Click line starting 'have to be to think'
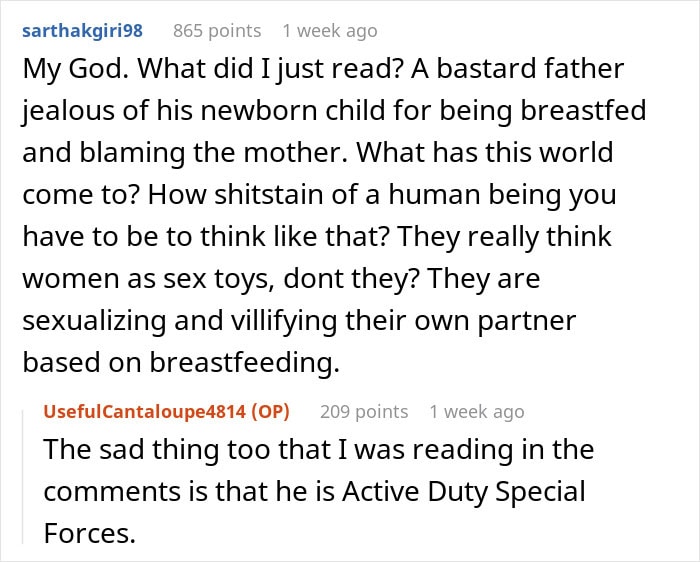This screenshot has width=700, height=562. pyautogui.click(x=317, y=237)
